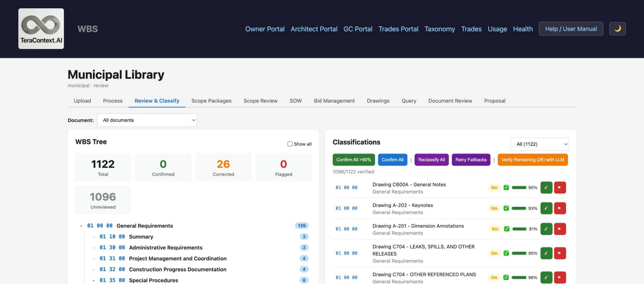Click llm badge on Drawing A-201 row

(x=494, y=229)
